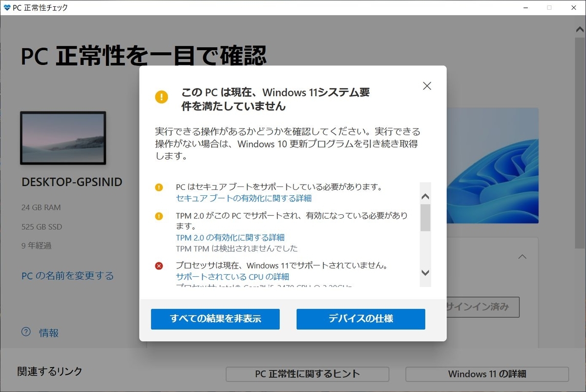Click the 24 GB RAM text

41,207
